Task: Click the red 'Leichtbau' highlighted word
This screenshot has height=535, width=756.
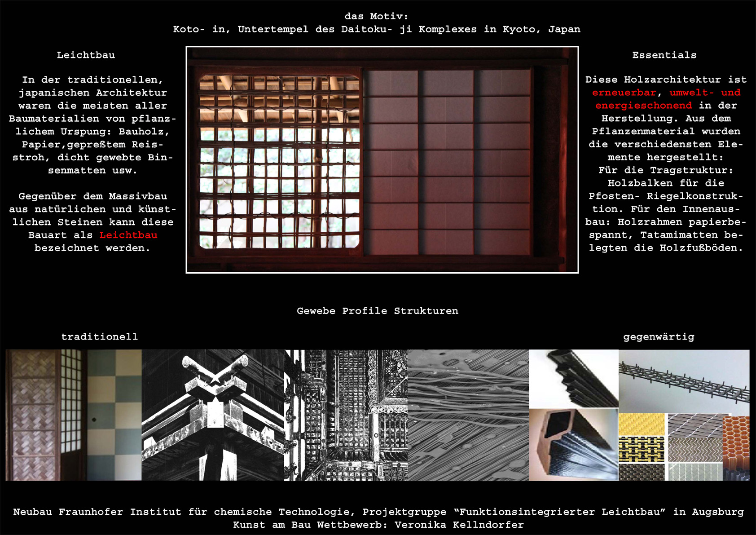Action: (128, 235)
